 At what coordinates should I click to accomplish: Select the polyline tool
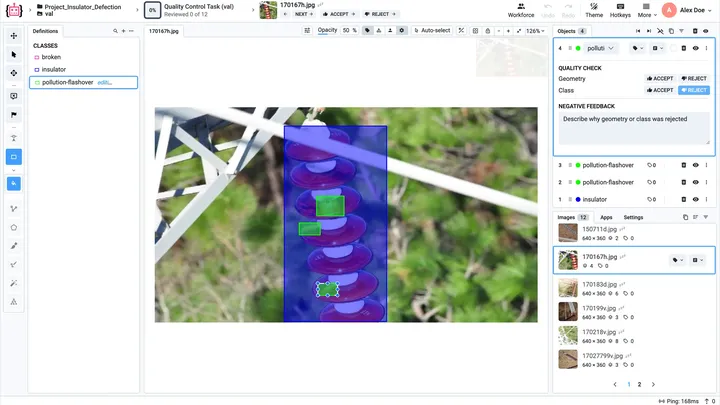coord(14,208)
